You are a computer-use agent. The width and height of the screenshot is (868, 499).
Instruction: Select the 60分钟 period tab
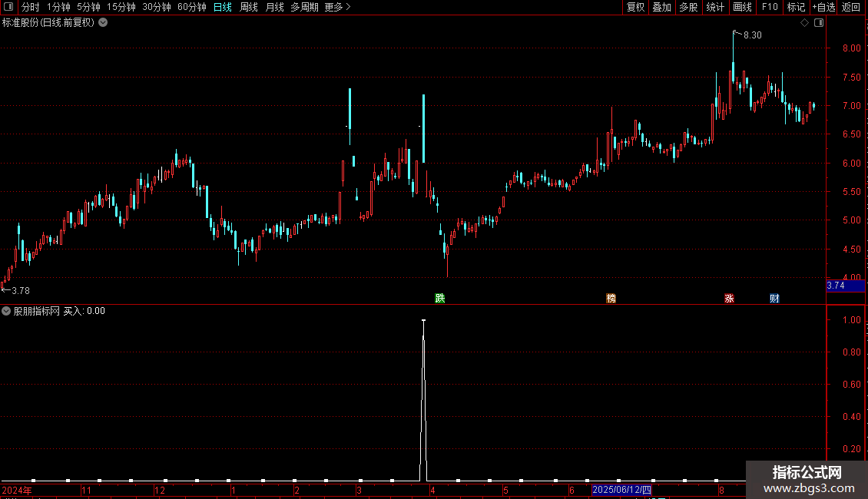click(x=192, y=7)
